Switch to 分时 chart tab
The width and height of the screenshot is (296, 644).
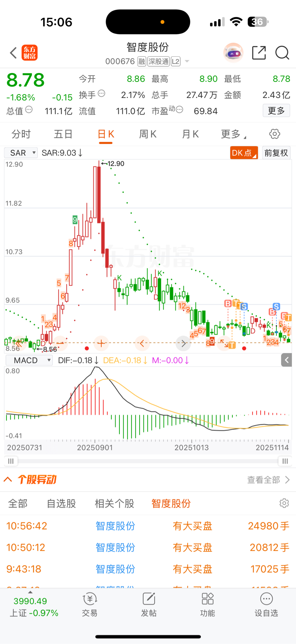21,134
